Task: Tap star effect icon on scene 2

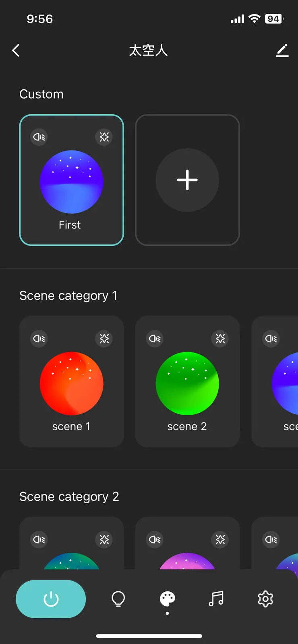Action: 220,339
